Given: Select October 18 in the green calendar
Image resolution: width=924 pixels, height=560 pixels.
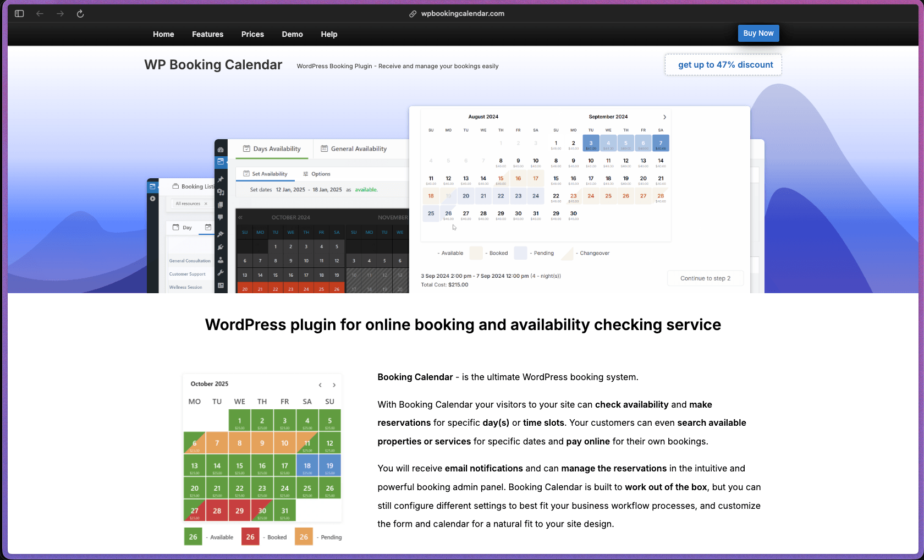Looking at the screenshot, I should [x=307, y=465].
